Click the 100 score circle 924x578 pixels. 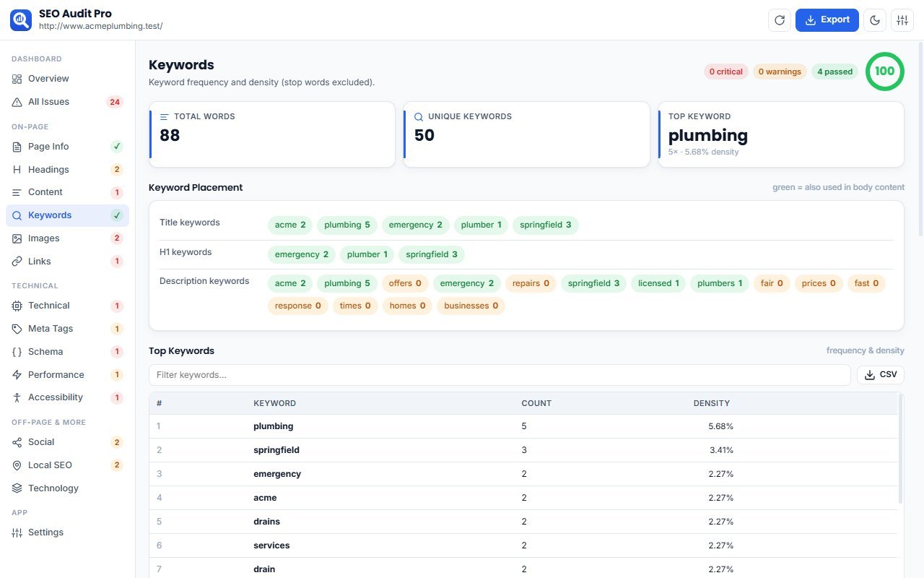point(884,72)
